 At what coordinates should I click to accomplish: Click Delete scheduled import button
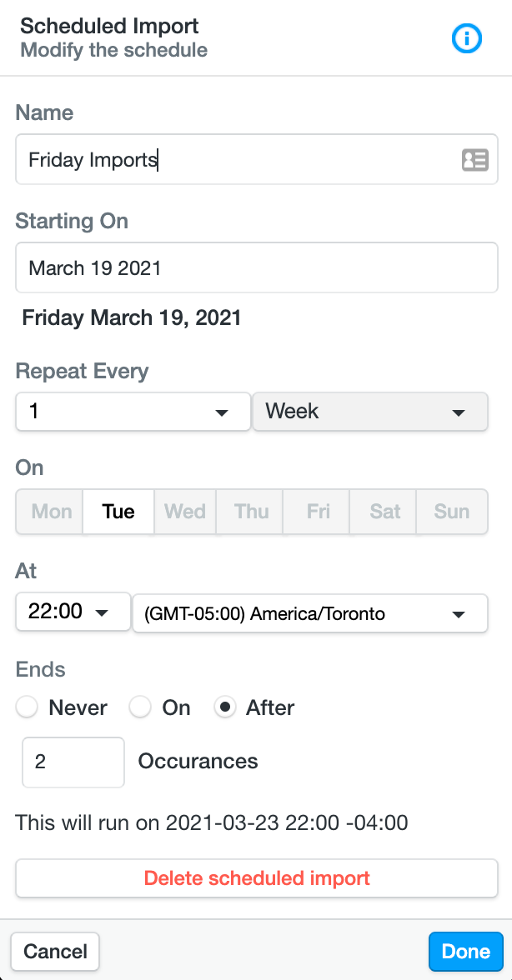coord(257,878)
